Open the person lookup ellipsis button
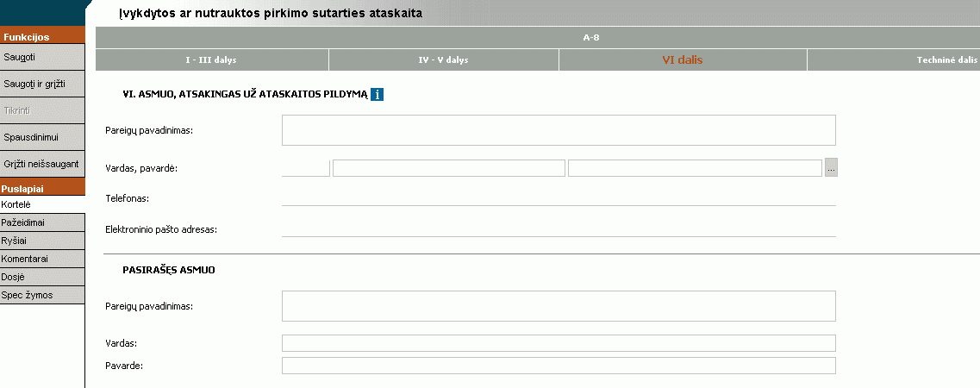The width and height of the screenshot is (980, 388). point(831,168)
